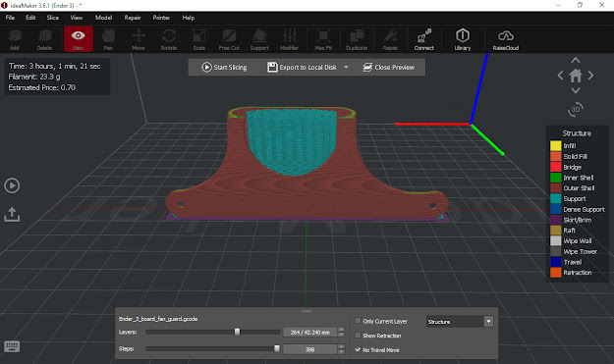Click the Connect printer icon
Screen dimensions: 614x364
pyautogui.click(x=424, y=39)
